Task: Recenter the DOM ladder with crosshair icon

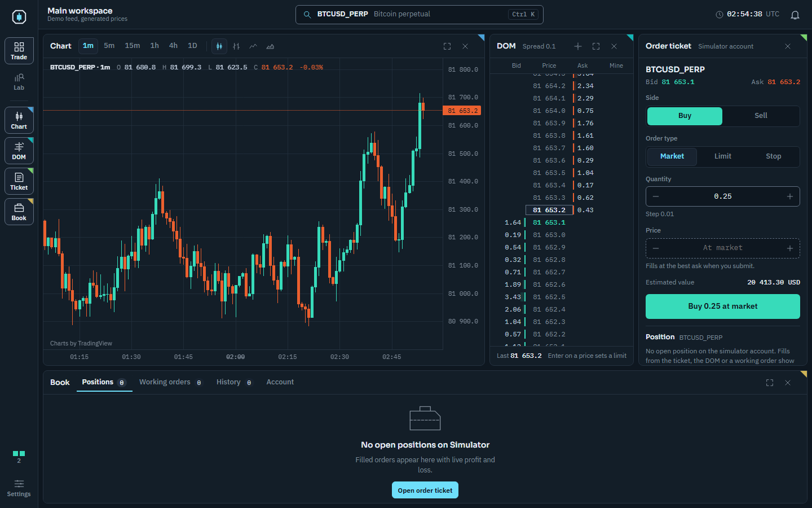Action: tap(578, 46)
